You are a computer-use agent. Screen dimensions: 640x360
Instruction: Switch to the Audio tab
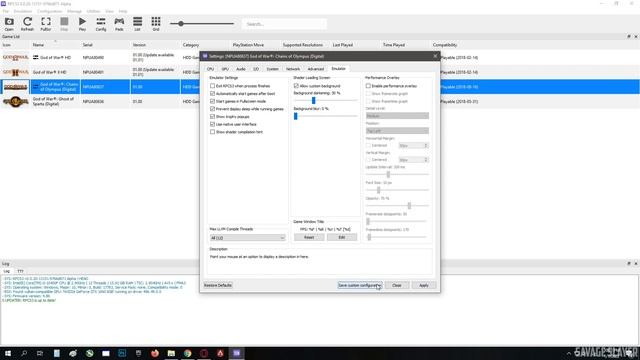click(241, 69)
